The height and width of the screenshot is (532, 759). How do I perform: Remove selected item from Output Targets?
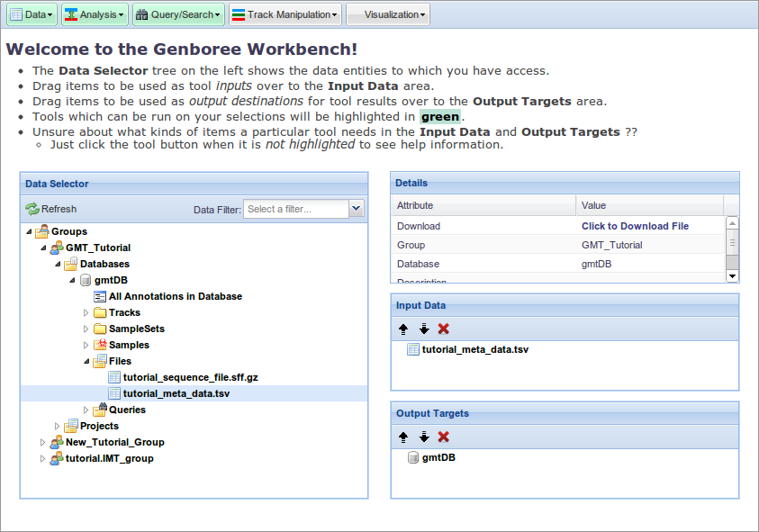[x=443, y=437]
